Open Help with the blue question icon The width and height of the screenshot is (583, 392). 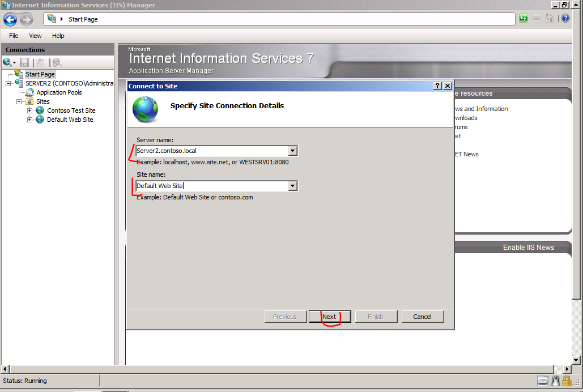click(565, 18)
